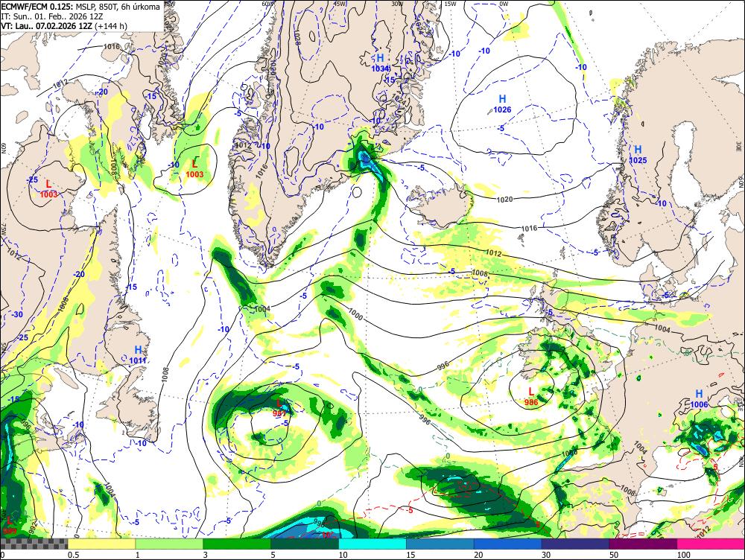Click the purple 50–100 mm legend swatch
The height and width of the screenshot is (560, 745).
click(644, 544)
